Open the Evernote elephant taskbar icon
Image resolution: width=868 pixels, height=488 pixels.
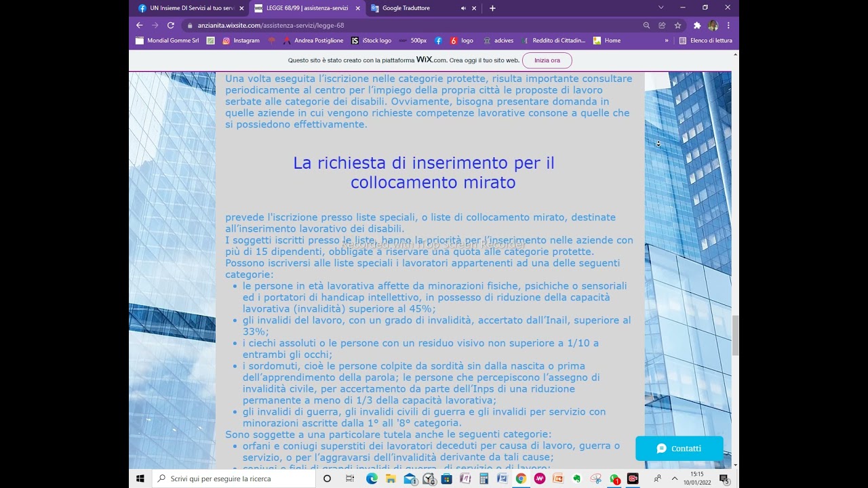click(x=577, y=479)
